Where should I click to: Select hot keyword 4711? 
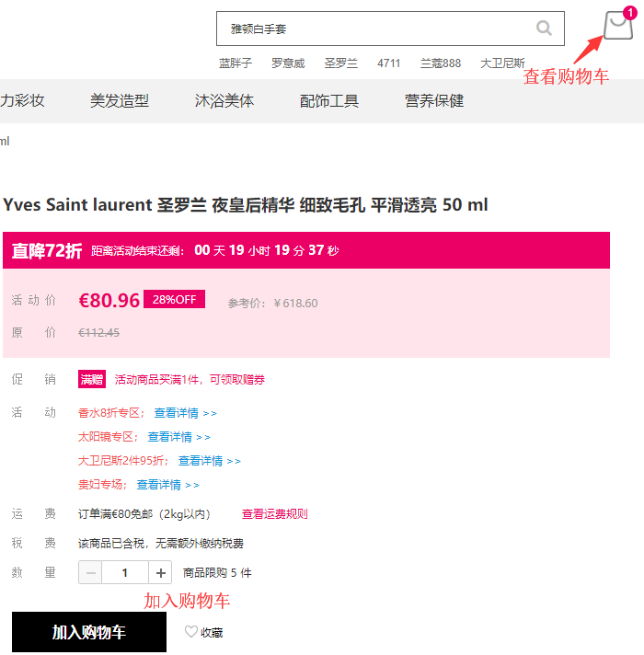coord(388,63)
